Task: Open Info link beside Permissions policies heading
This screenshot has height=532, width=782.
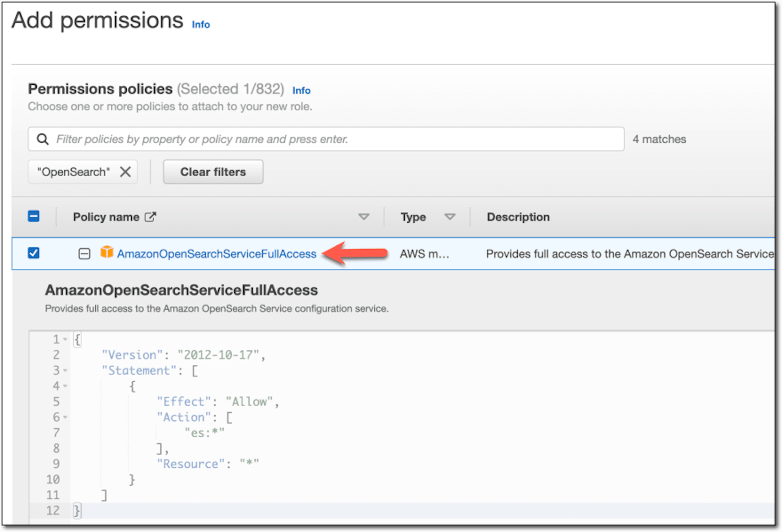Action: [x=301, y=90]
